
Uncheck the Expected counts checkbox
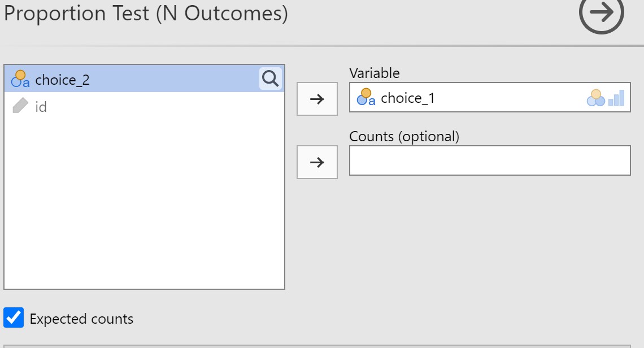click(x=14, y=318)
